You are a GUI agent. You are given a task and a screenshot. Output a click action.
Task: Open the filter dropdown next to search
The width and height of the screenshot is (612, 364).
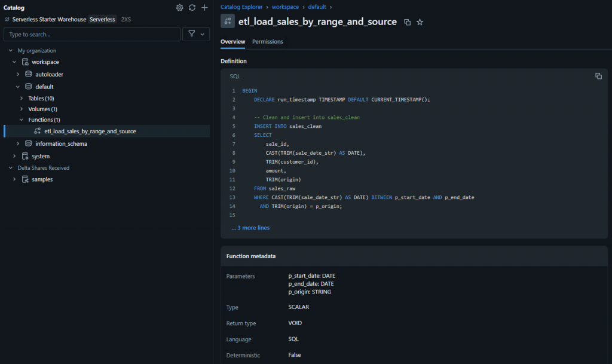pyautogui.click(x=195, y=34)
